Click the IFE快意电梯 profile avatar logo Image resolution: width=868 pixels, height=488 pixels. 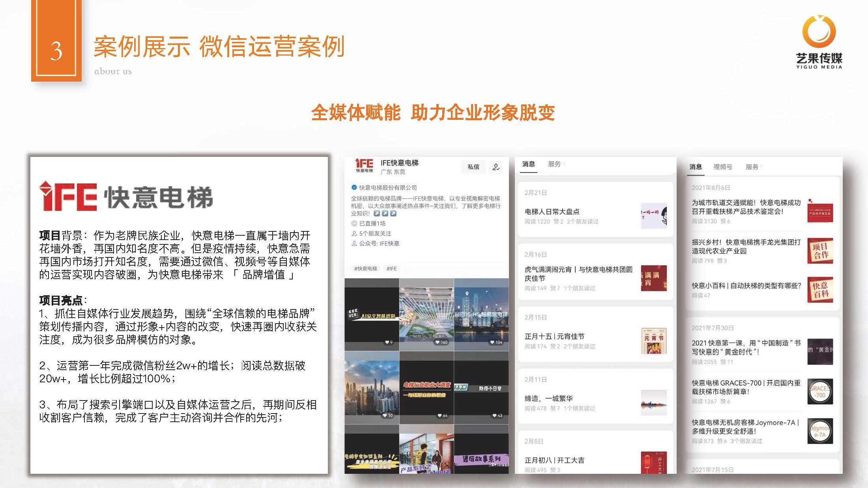[x=364, y=165]
